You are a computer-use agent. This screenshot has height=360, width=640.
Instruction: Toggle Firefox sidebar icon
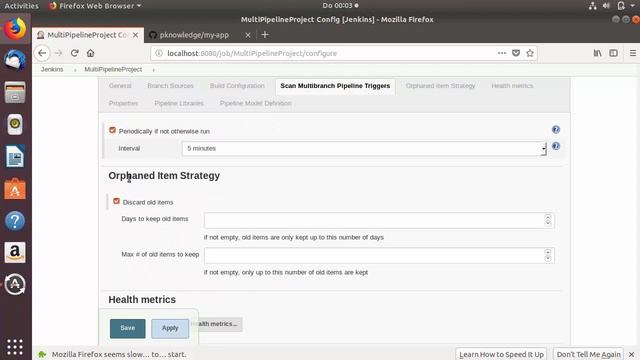(x=613, y=53)
